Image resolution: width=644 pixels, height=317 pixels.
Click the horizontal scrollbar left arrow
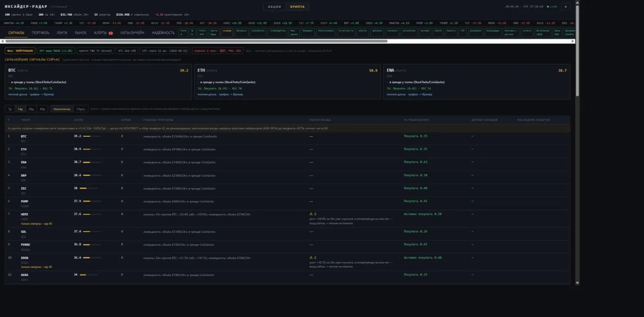[x=2, y=41]
